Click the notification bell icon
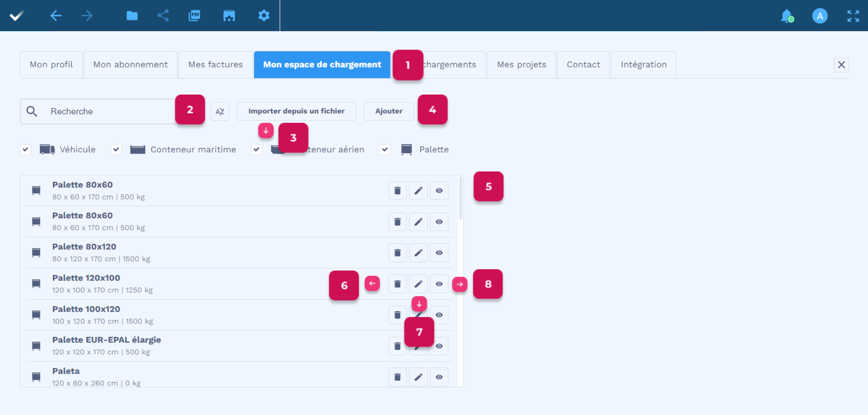Image resolution: width=868 pixels, height=415 pixels. 787,16
